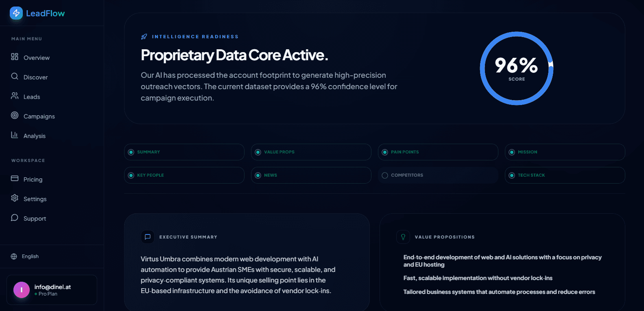Open Overview via its grid icon
This screenshot has width=644, height=311.
pos(15,57)
